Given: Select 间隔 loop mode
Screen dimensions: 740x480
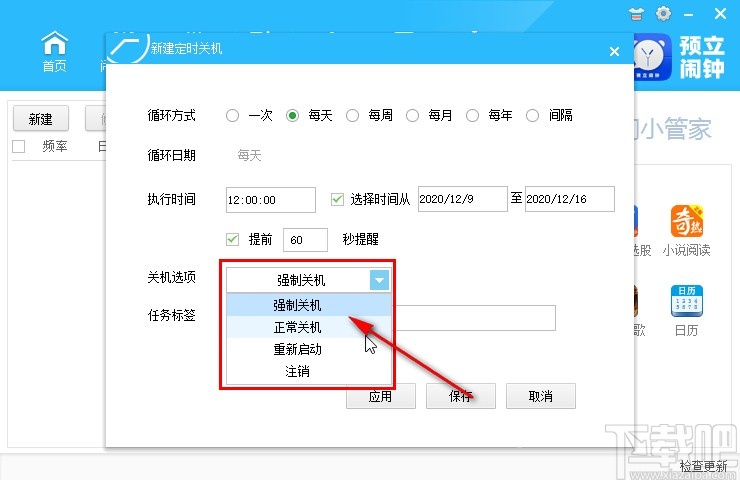Looking at the screenshot, I should point(532,115).
